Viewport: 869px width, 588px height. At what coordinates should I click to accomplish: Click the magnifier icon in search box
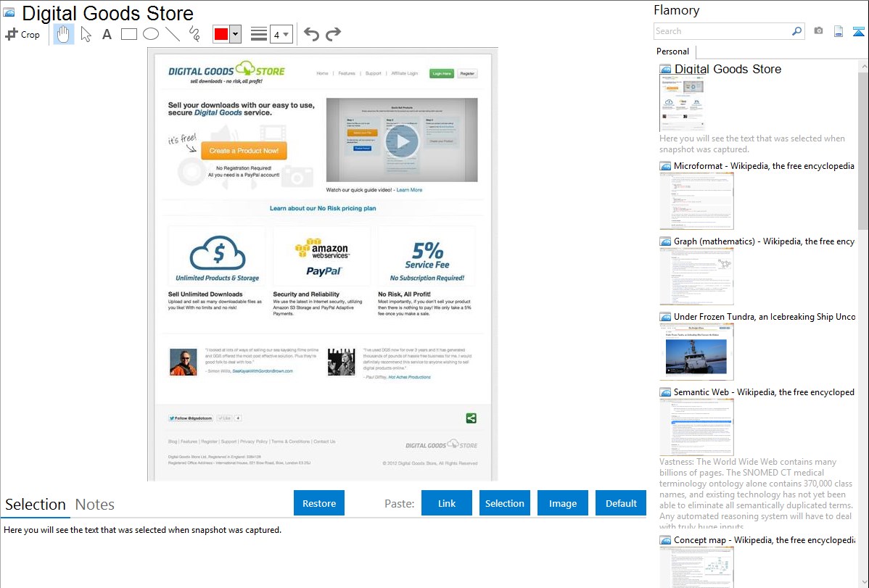[796, 31]
